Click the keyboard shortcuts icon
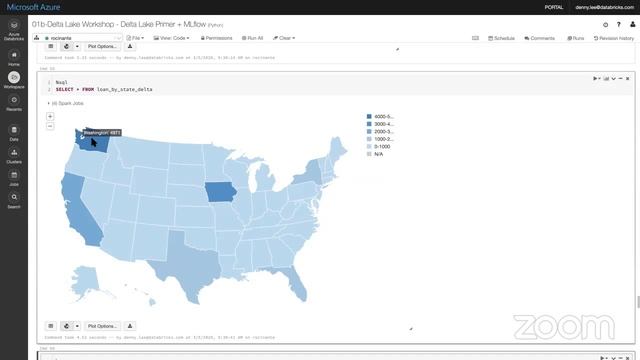The image size is (640, 360). pyautogui.click(x=475, y=38)
